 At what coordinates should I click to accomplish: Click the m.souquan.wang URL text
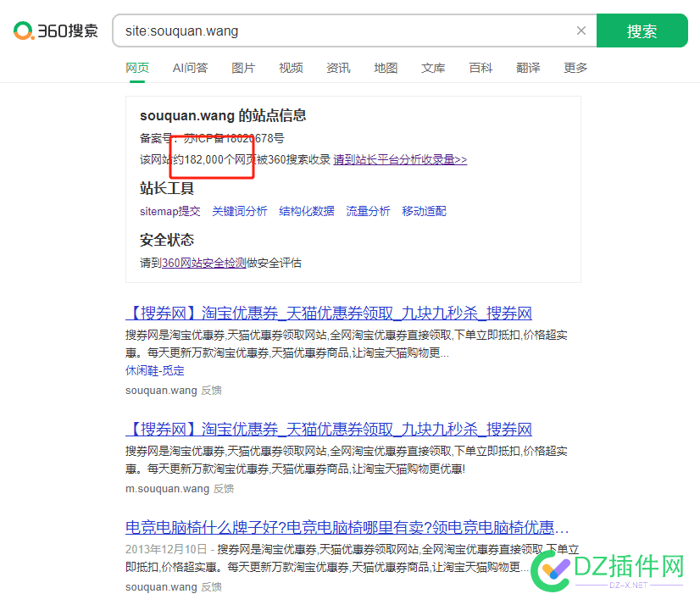click(168, 488)
